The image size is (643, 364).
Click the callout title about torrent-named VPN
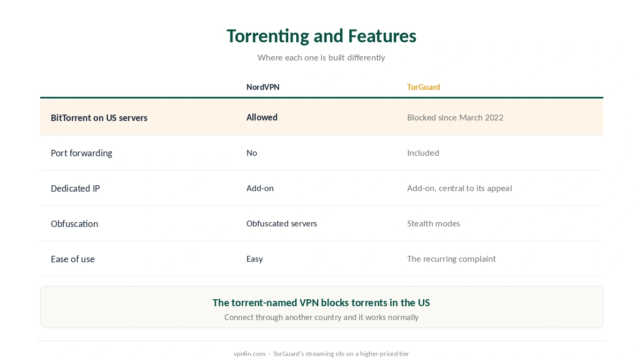[x=322, y=302]
